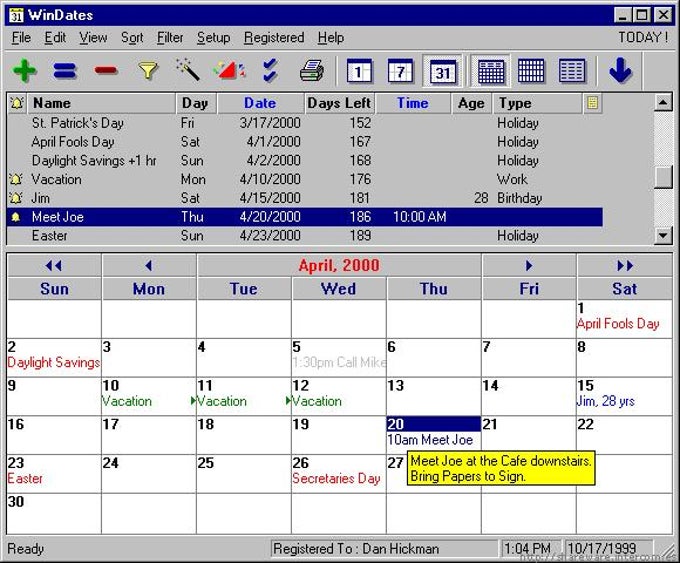Sort list by Days Left column header
Image resolution: width=680 pixels, height=563 pixels.
tap(340, 103)
